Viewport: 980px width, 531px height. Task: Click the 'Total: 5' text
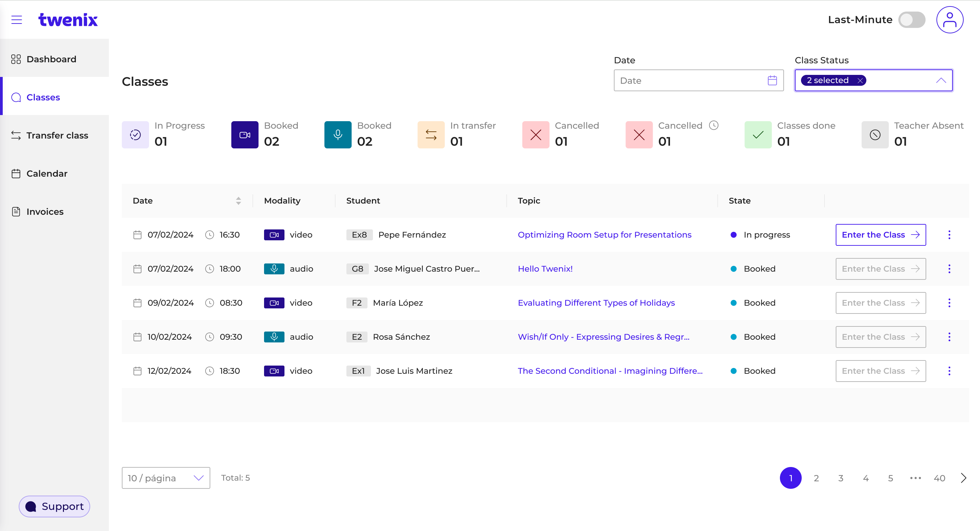pyautogui.click(x=235, y=478)
